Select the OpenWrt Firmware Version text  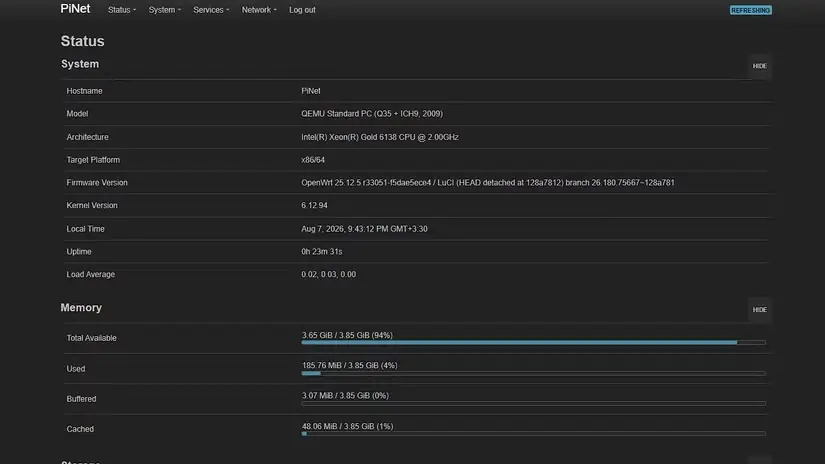pyautogui.click(x=488, y=183)
